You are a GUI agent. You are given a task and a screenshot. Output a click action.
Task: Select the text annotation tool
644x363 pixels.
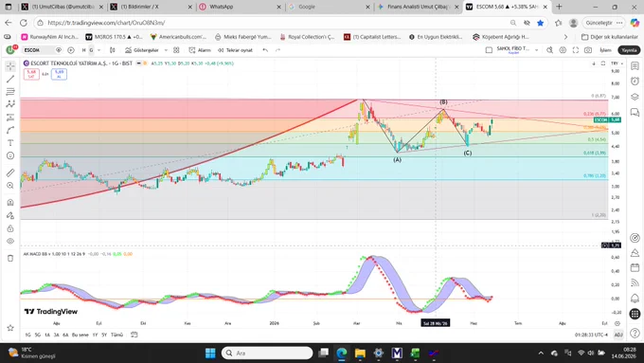point(10,143)
